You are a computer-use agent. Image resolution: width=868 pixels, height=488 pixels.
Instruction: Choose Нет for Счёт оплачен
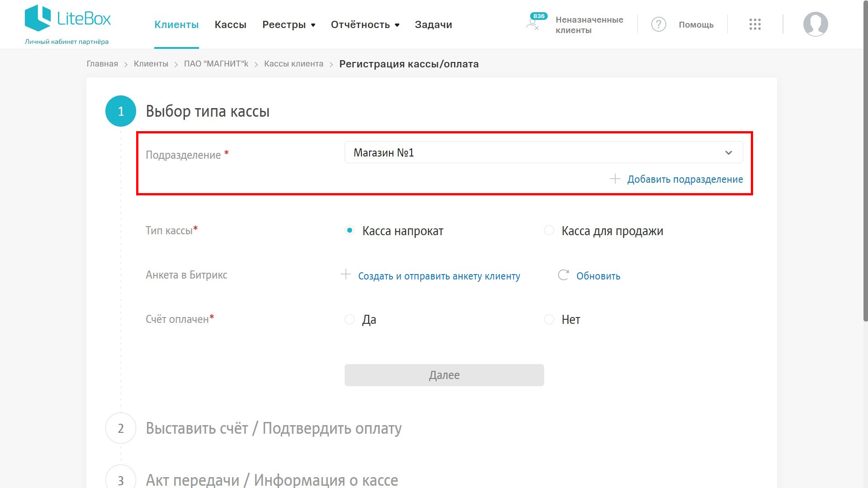549,319
